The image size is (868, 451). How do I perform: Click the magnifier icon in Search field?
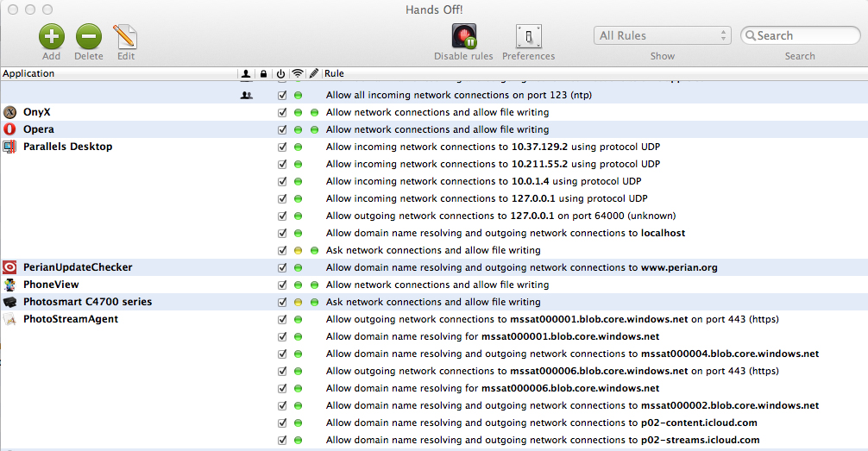pos(750,35)
